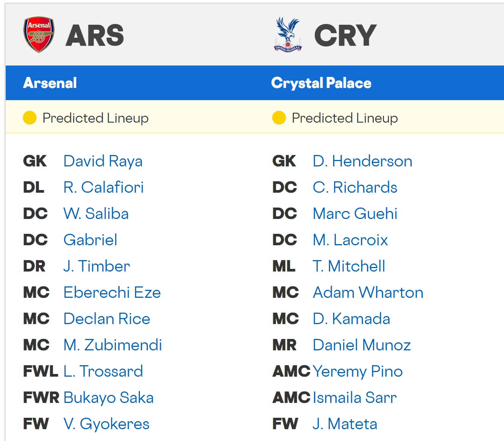Screen dimensions: 504x441
Task: Select Daniel Munoz in Palace lineup
Action: [361, 345]
